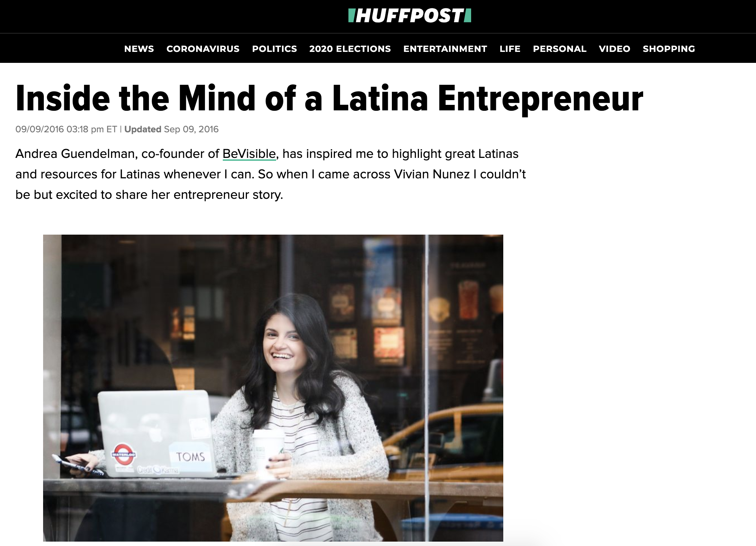This screenshot has width=756, height=546.
Task: Click the publication date text
Action: (x=66, y=129)
